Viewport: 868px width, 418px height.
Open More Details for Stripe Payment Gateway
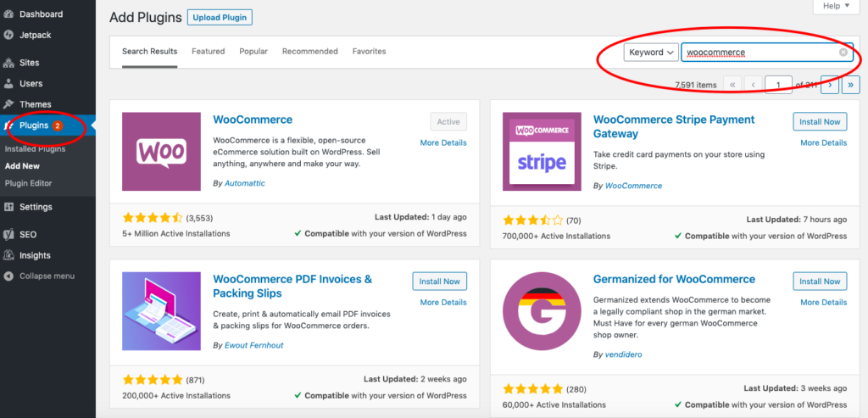(x=824, y=142)
